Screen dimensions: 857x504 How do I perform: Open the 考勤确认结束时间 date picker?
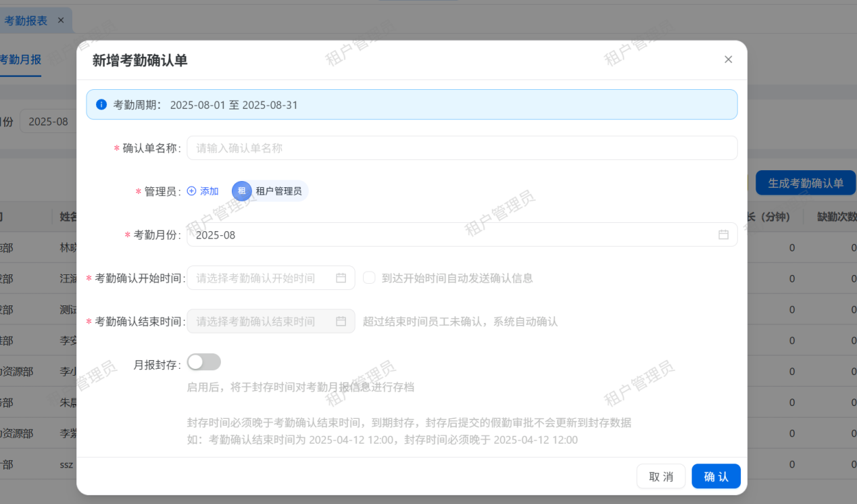pos(264,322)
